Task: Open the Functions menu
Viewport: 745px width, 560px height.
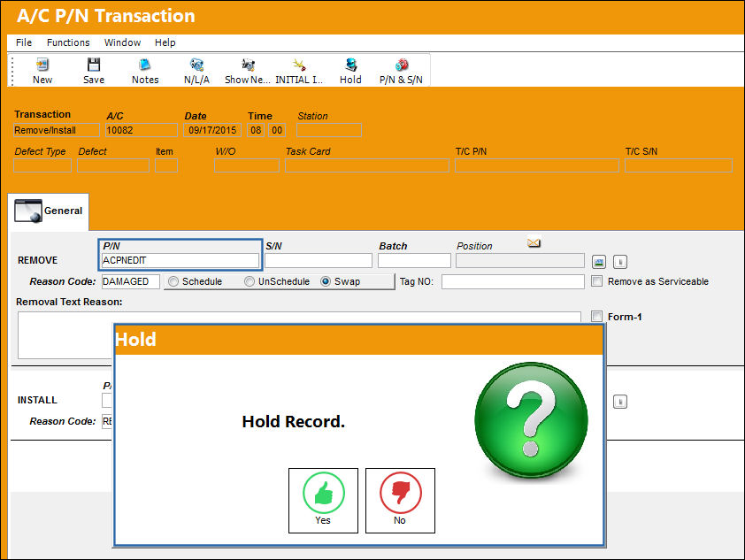Action: click(68, 42)
